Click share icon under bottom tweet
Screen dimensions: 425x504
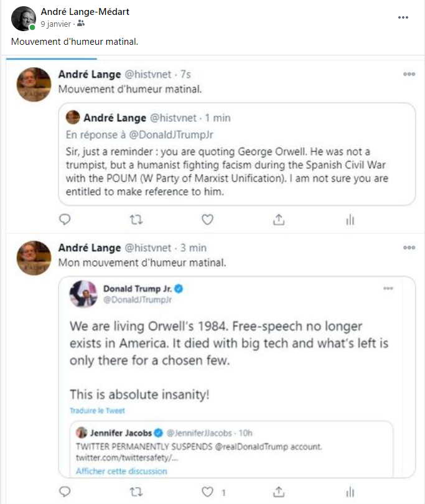(279, 492)
